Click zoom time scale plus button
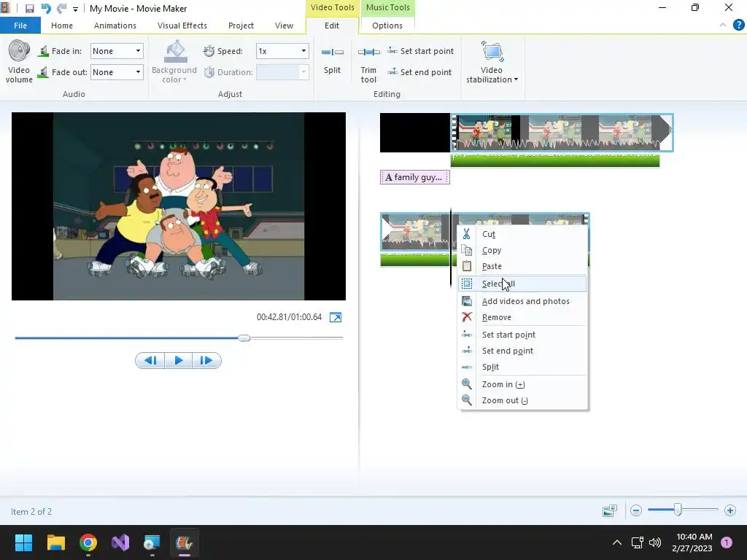This screenshot has height=560, width=747. point(729,510)
